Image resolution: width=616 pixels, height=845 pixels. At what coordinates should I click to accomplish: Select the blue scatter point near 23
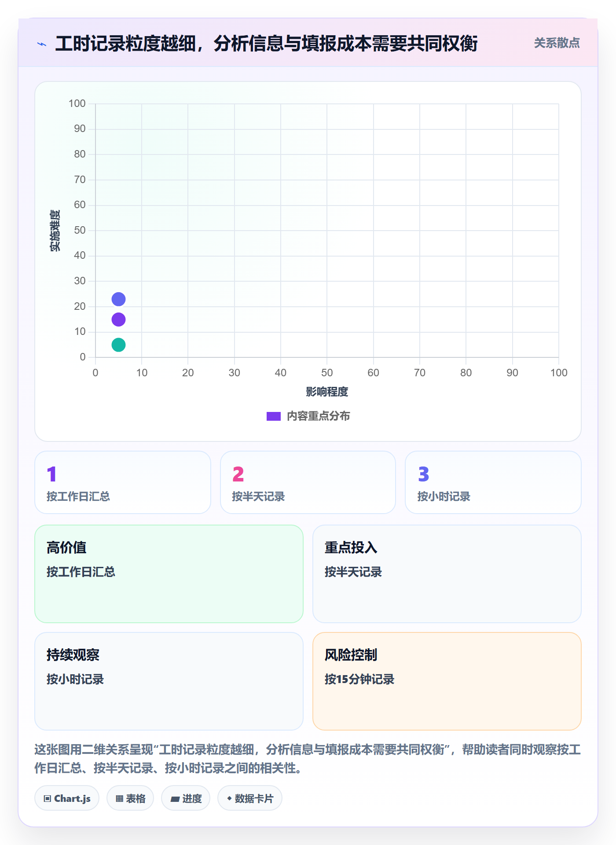coord(118,299)
